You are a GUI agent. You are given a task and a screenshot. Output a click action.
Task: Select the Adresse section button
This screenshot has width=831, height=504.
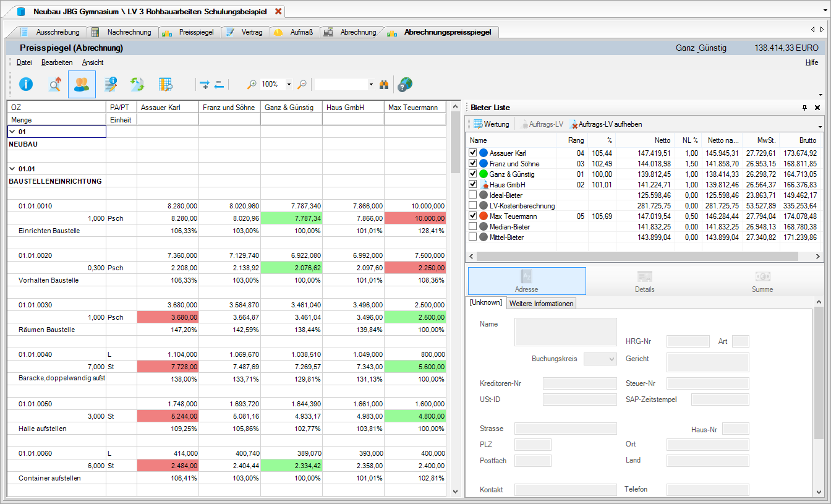pyautogui.click(x=527, y=281)
